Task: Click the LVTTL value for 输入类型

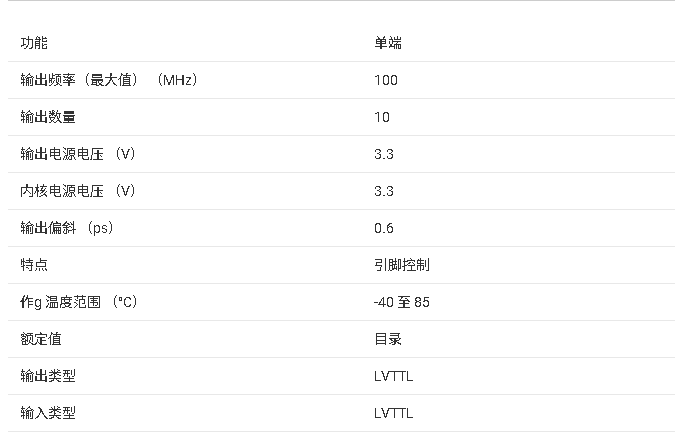Action: point(394,413)
